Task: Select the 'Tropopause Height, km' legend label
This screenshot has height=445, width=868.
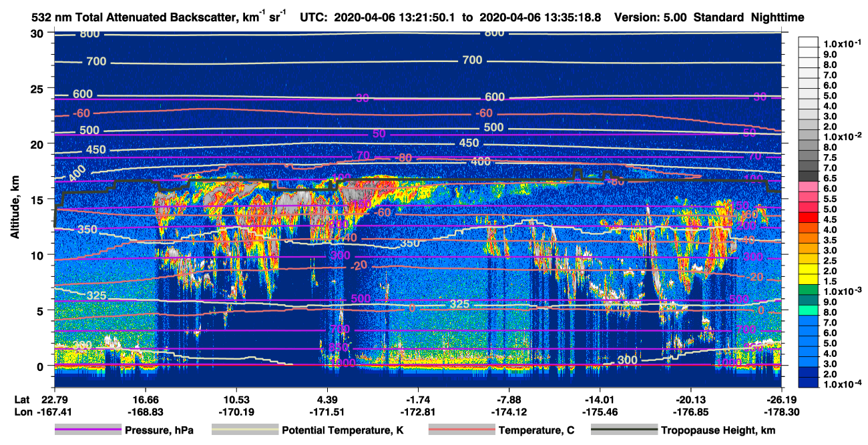Action: coord(718,431)
